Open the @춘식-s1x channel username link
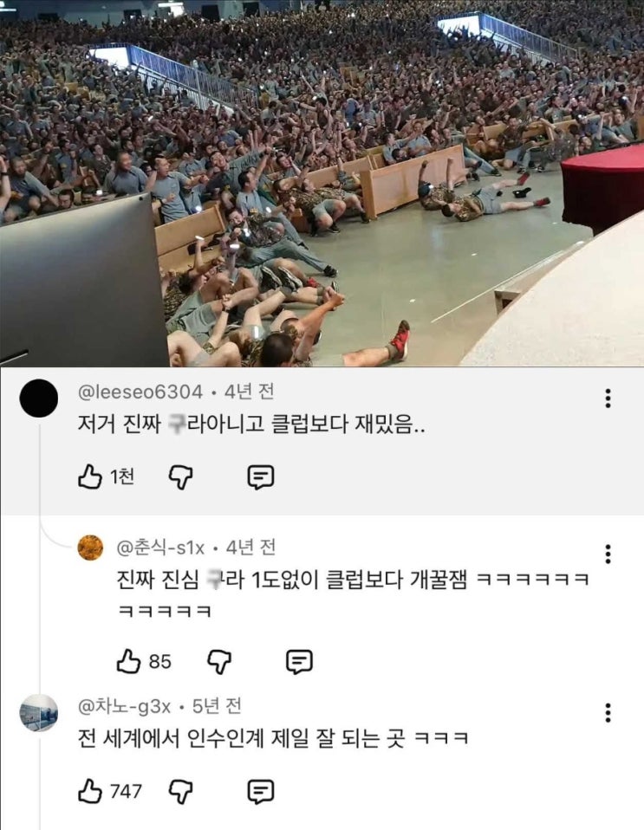This screenshot has height=830, width=644. coord(160,548)
